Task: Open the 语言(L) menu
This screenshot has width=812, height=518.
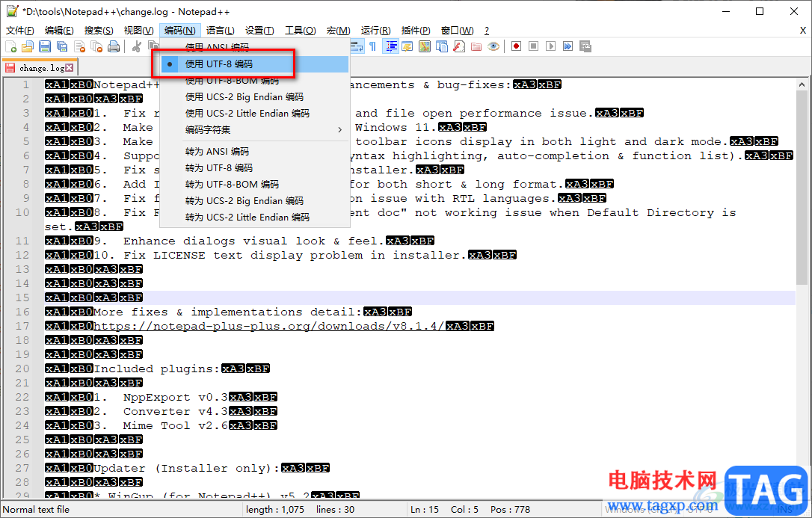Action: (x=220, y=31)
